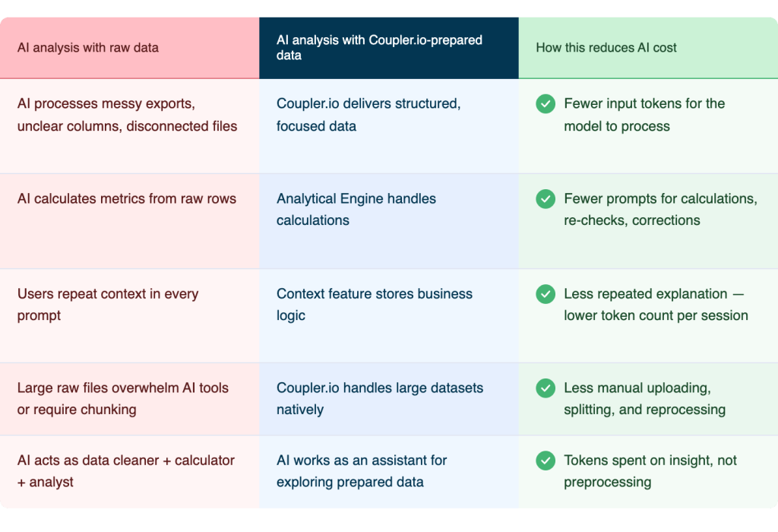Click green checkmark next to 'Tokens spent on insight'
Image resolution: width=778 pixels, height=532 pixels.
(x=546, y=461)
